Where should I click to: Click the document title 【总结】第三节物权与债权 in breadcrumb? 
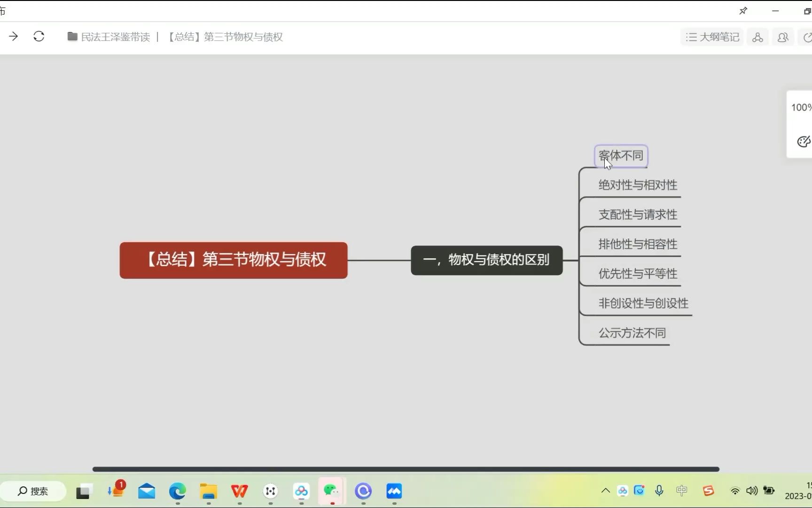225,37
